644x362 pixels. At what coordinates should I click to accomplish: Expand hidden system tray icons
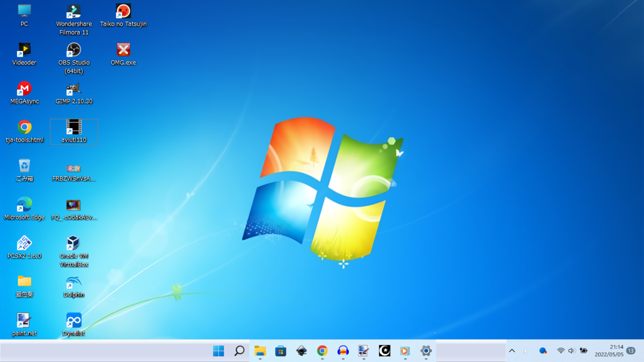(x=512, y=351)
